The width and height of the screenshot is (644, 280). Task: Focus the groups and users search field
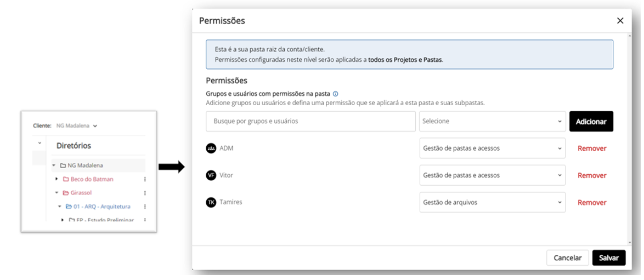pos(311,121)
